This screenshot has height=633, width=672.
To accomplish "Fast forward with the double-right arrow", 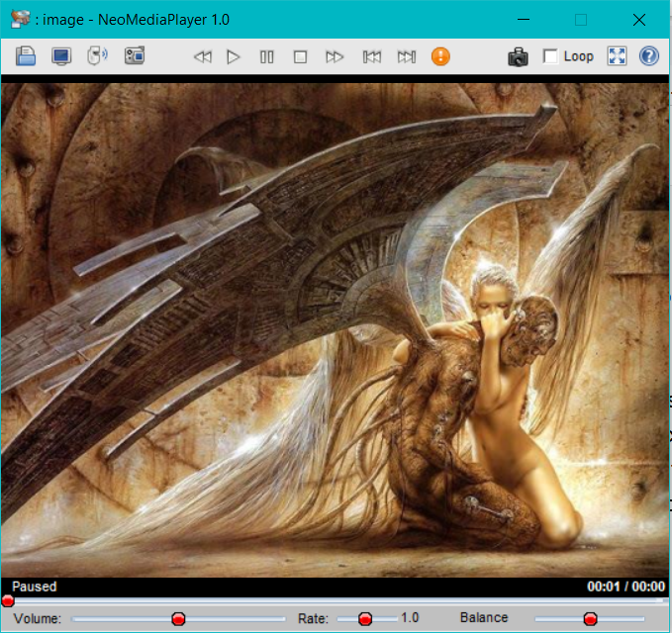I will click(x=335, y=56).
